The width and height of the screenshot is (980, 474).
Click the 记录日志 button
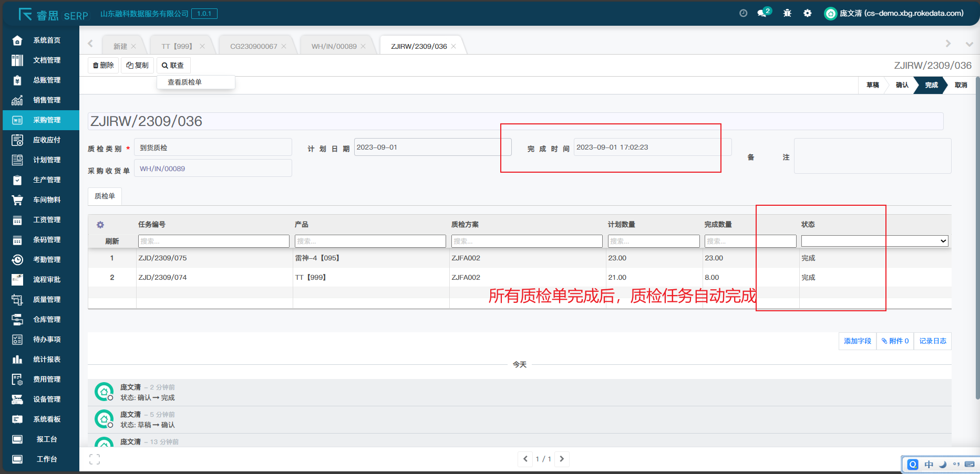point(932,341)
